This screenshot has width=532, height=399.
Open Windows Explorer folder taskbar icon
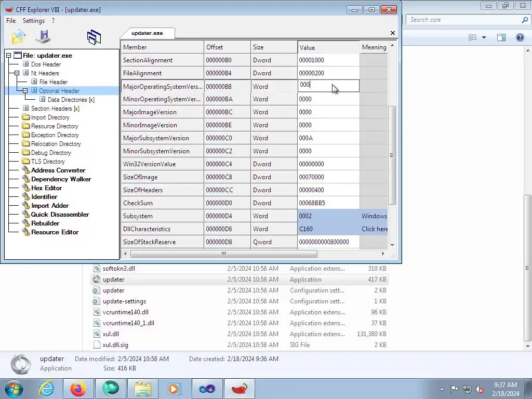point(143,389)
